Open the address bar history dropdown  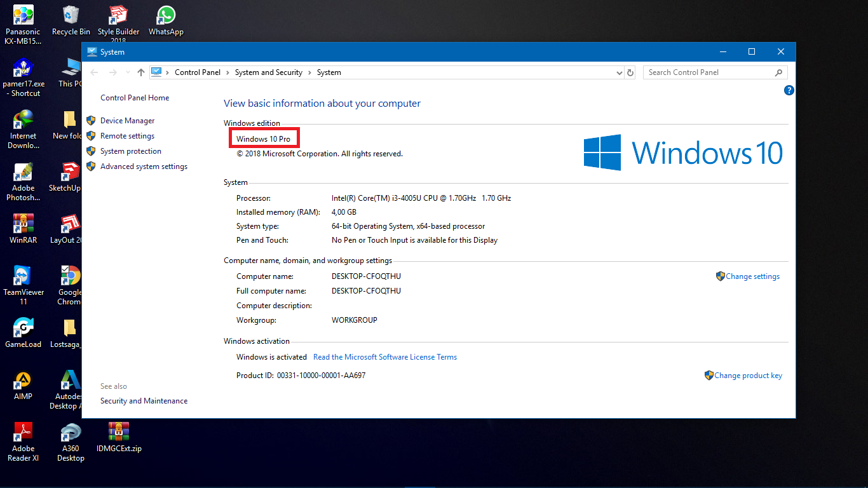click(x=619, y=72)
